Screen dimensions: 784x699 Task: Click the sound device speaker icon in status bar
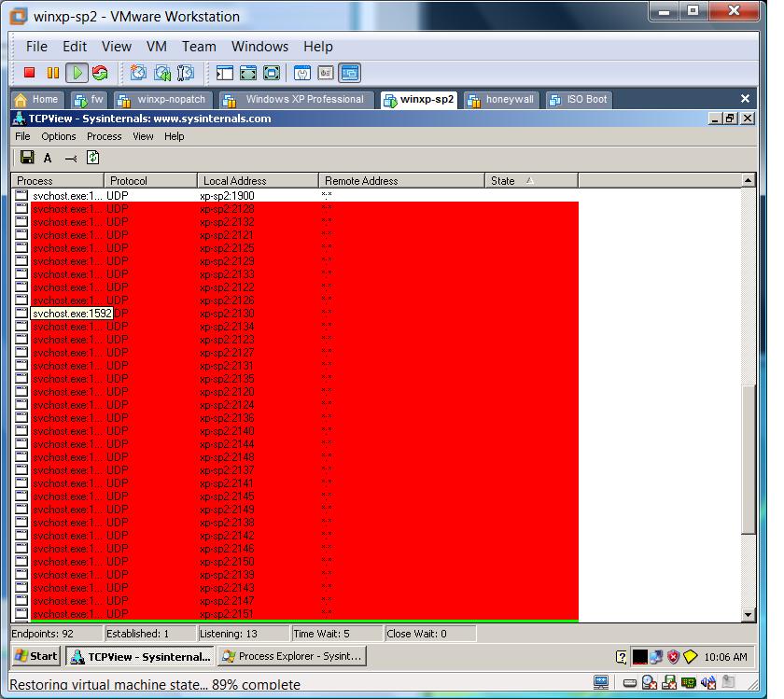click(708, 682)
